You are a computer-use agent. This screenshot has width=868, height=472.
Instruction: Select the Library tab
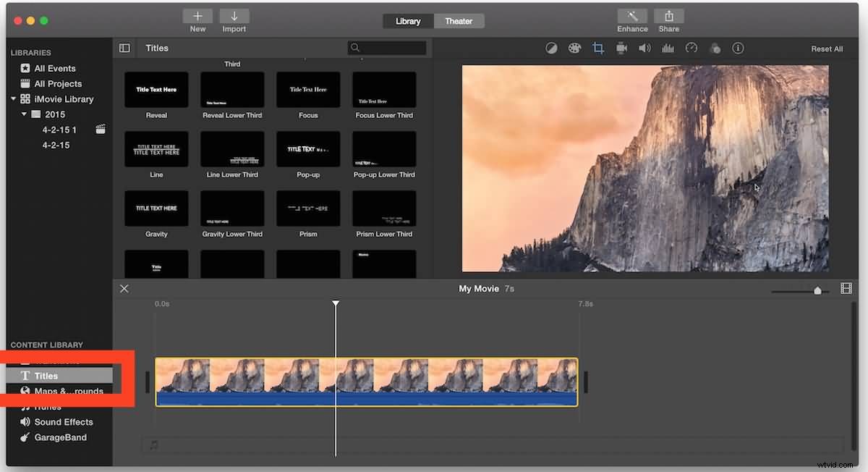click(408, 21)
